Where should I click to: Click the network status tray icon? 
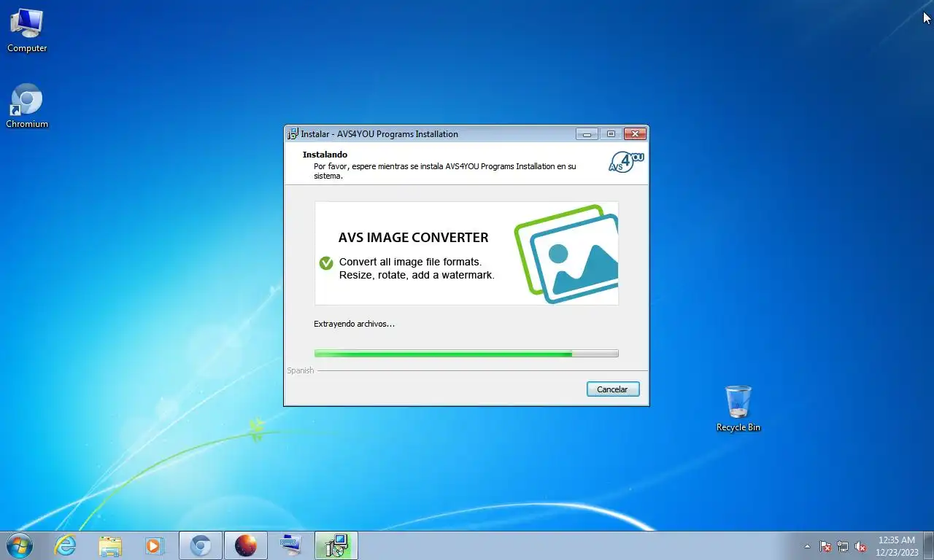coord(843,546)
